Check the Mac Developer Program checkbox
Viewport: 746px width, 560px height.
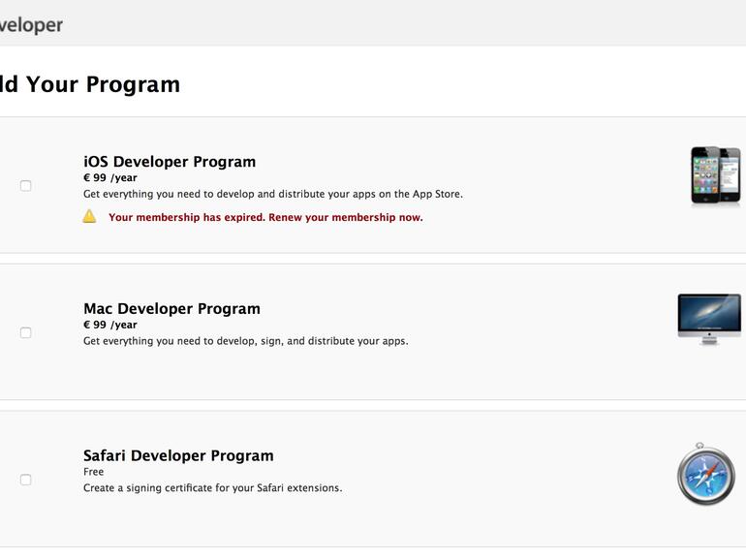pos(26,332)
